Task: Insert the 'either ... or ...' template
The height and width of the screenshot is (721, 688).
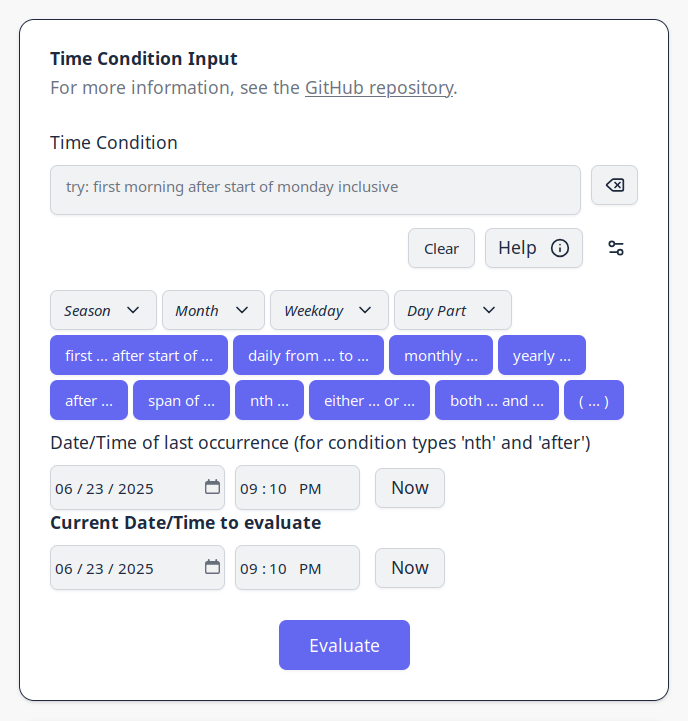Action: 369,400
